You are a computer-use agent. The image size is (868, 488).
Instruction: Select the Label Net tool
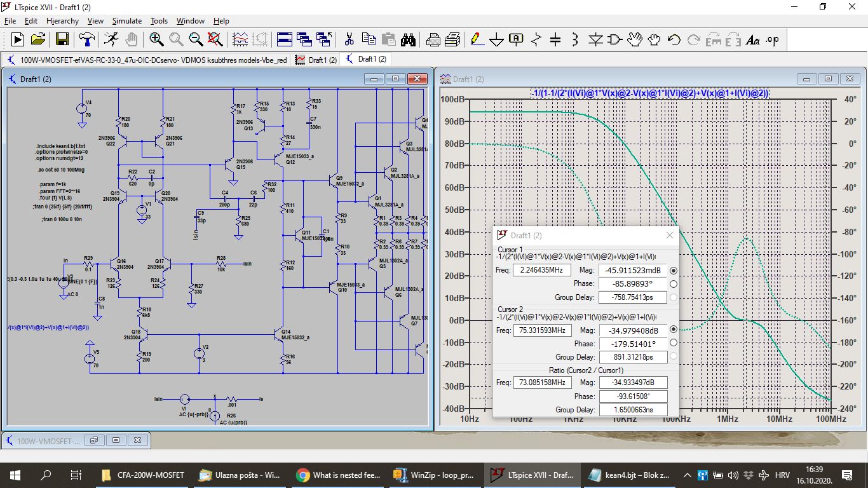(x=516, y=39)
